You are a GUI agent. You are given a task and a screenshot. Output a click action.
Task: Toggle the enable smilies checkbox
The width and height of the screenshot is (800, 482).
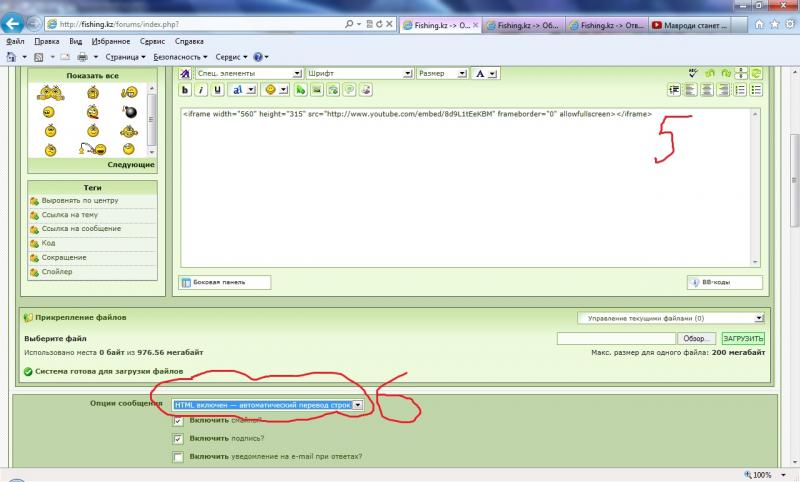pos(178,421)
